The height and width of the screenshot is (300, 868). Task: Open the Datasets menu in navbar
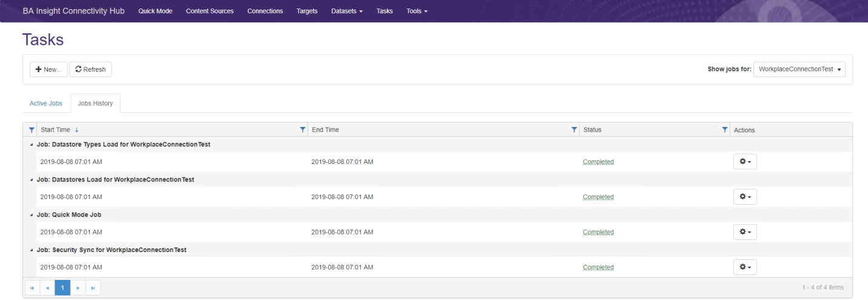click(x=347, y=12)
